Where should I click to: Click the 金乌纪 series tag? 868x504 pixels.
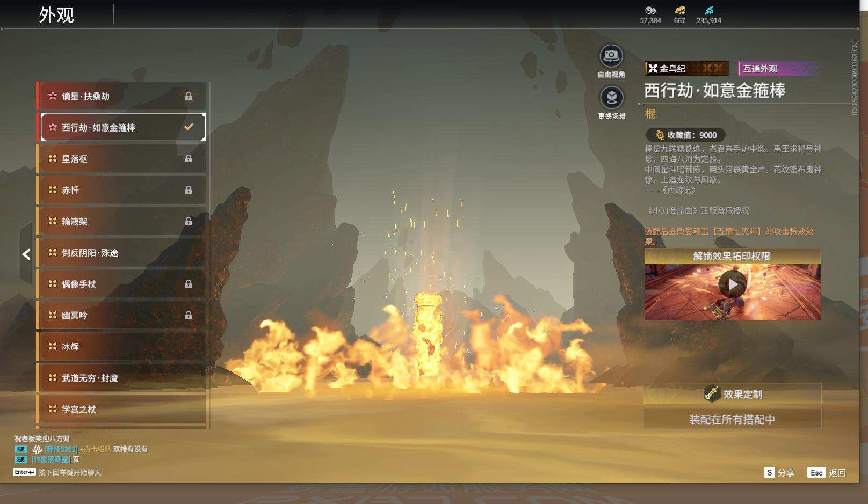point(686,69)
